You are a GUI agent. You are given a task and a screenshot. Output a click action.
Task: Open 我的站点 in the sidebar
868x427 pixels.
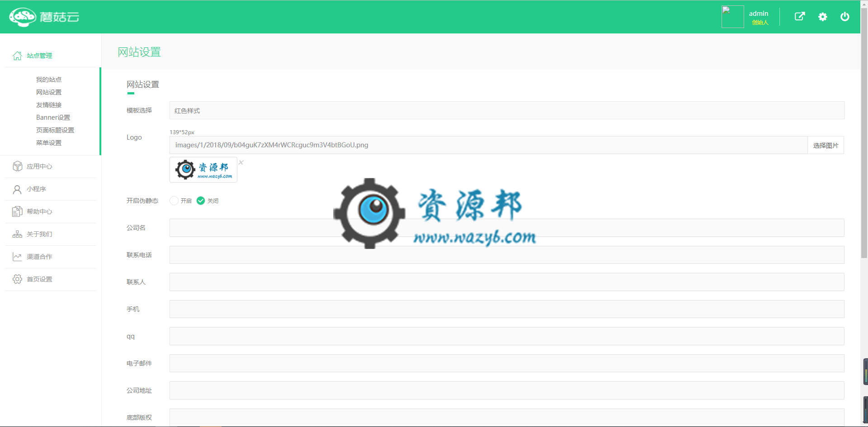[49, 80]
